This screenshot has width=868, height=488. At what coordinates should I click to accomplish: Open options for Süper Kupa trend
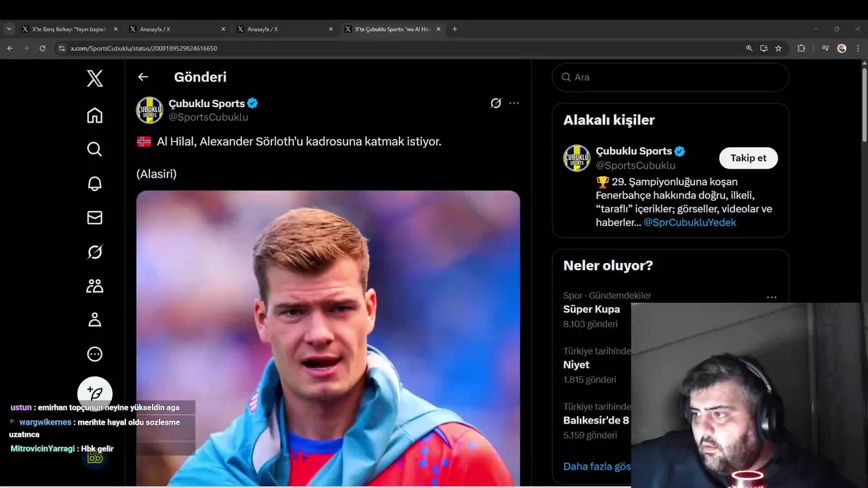point(772,297)
